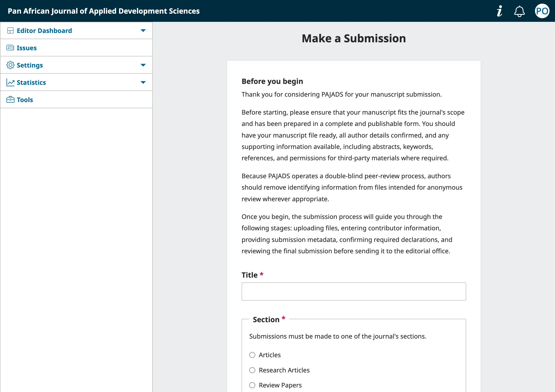The height and width of the screenshot is (392, 555).
Task: Click inside the Title text field
Action: pos(353,291)
